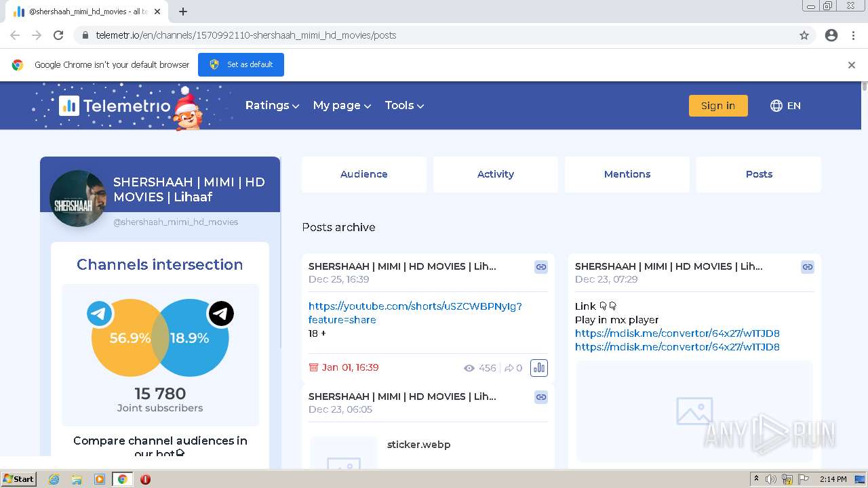868x488 pixels.
Task: Open the link icon on Dec 23, 06:05 post
Action: (x=541, y=397)
